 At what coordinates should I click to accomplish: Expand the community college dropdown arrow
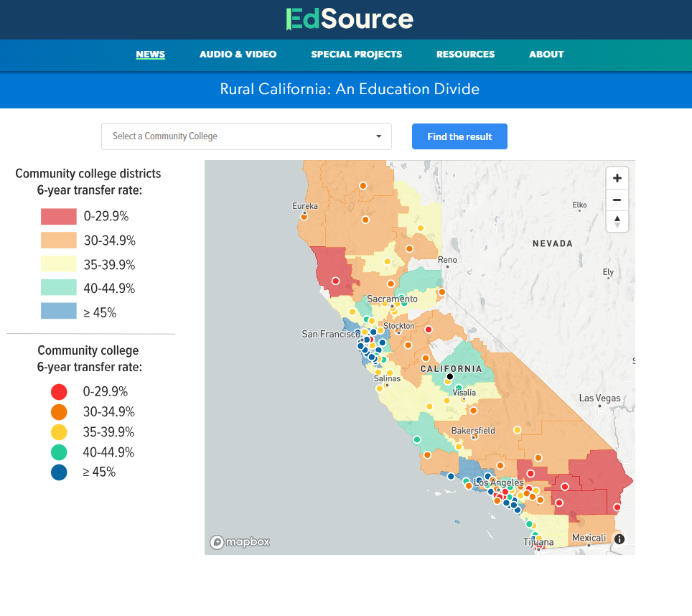tap(378, 136)
